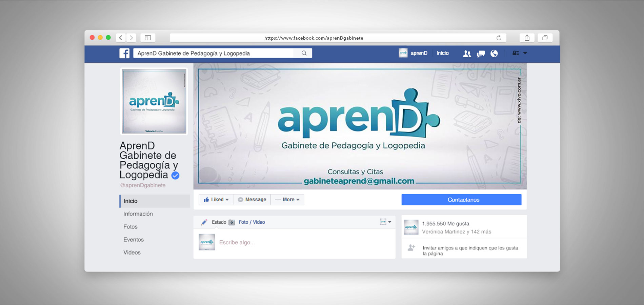The height and width of the screenshot is (305, 644).
Task: Click the Message button
Action: (x=251, y=200)
